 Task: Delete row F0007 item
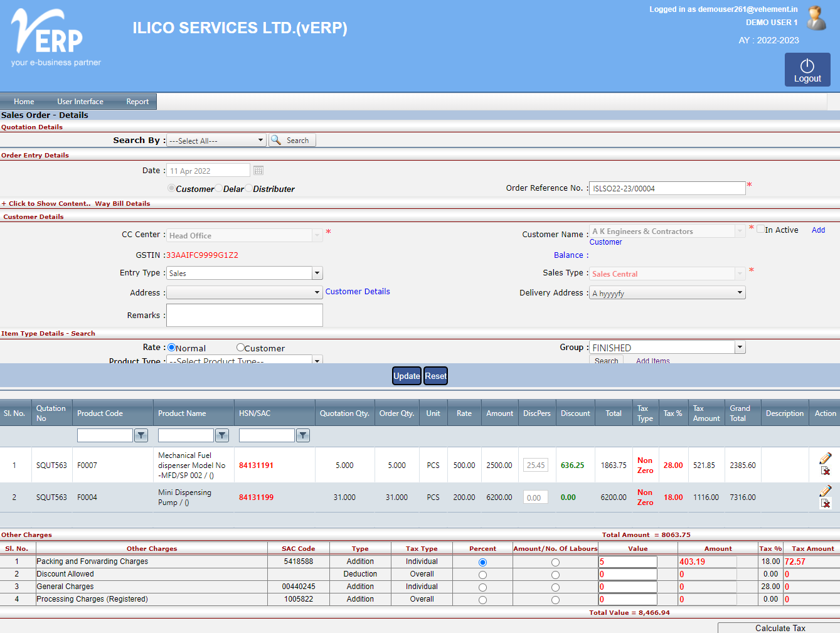tap(826, 471)
